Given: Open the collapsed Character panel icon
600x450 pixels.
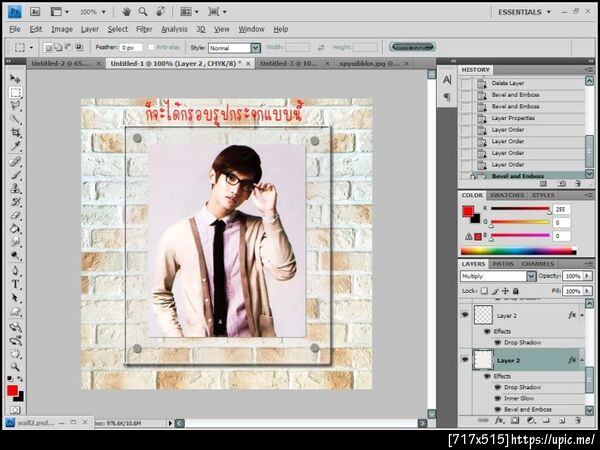Looking at the screenshot, I should click(447, 80).
